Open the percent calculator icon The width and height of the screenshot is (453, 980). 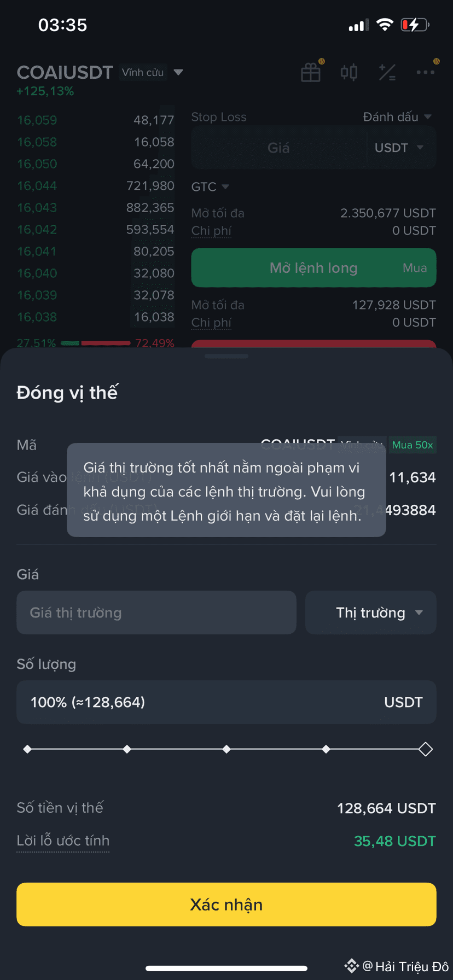pyautogui.click(x=387, y=72)
